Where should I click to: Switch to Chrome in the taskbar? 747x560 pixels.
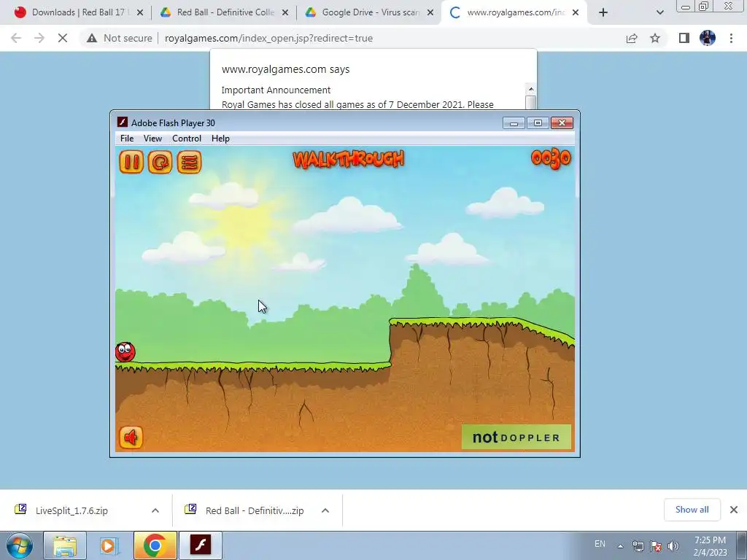pos(155,545)
